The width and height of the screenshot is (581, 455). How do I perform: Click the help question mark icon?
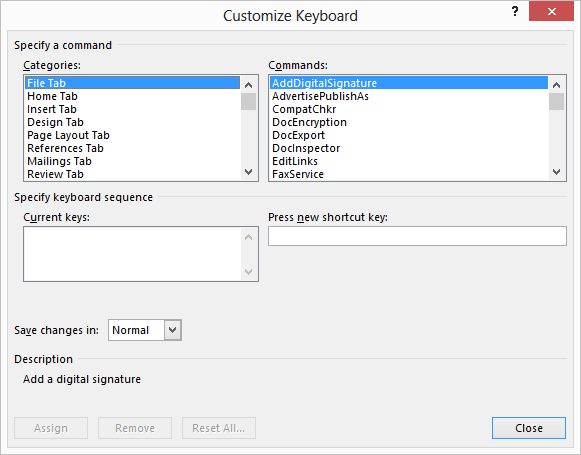[x=515, y=11]
